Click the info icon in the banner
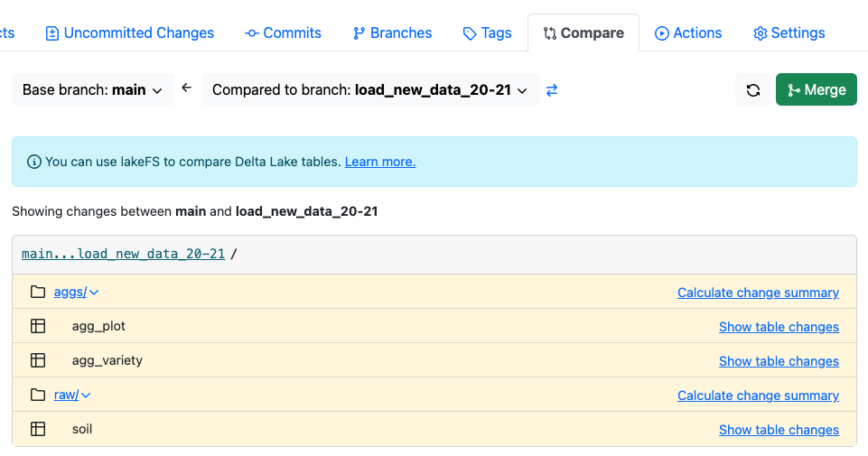Viewport: 868px width, 456px height. (34, 162)
